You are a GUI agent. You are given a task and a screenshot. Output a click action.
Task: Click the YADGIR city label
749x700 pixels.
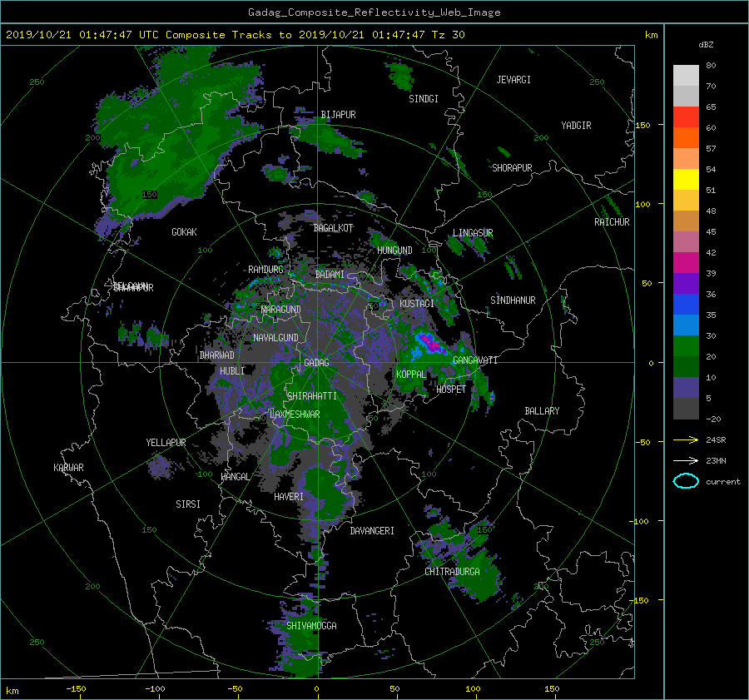[x=576, y=126]
